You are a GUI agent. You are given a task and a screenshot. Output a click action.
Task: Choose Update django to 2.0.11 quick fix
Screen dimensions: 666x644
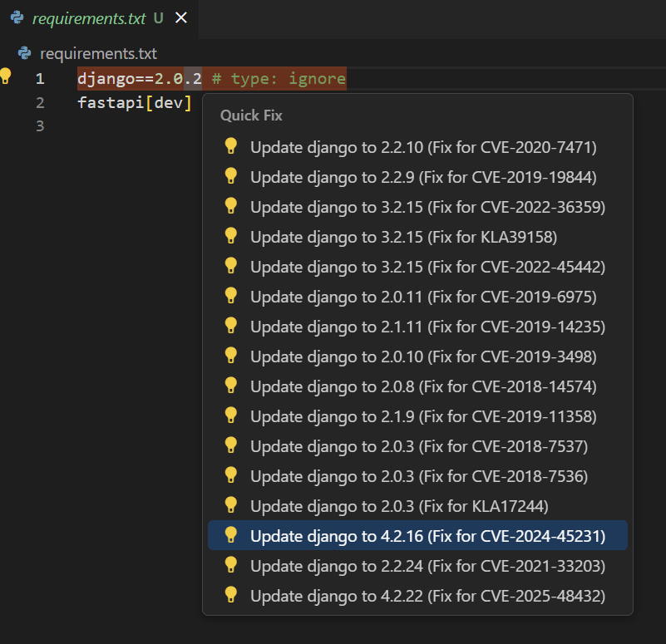tap(417, 297)
